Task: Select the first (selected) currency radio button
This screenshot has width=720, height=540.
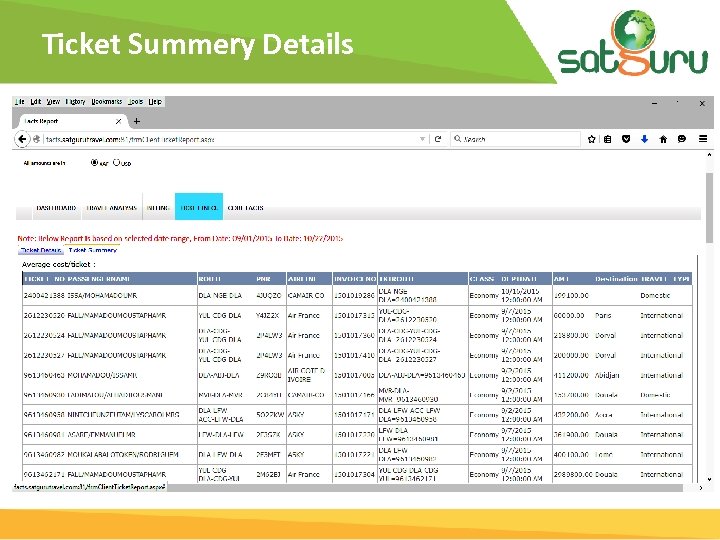Action: pos(94,162)
